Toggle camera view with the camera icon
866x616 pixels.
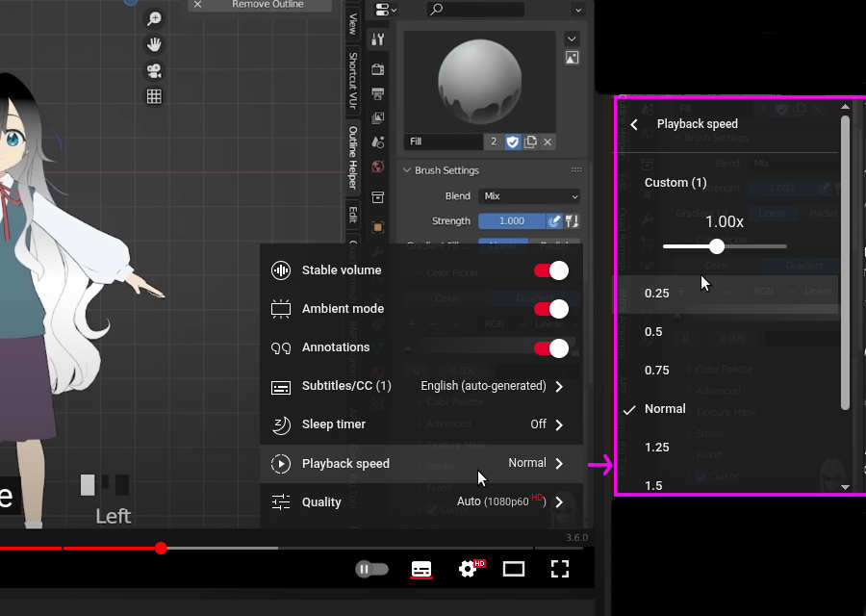tap(154, 70)
